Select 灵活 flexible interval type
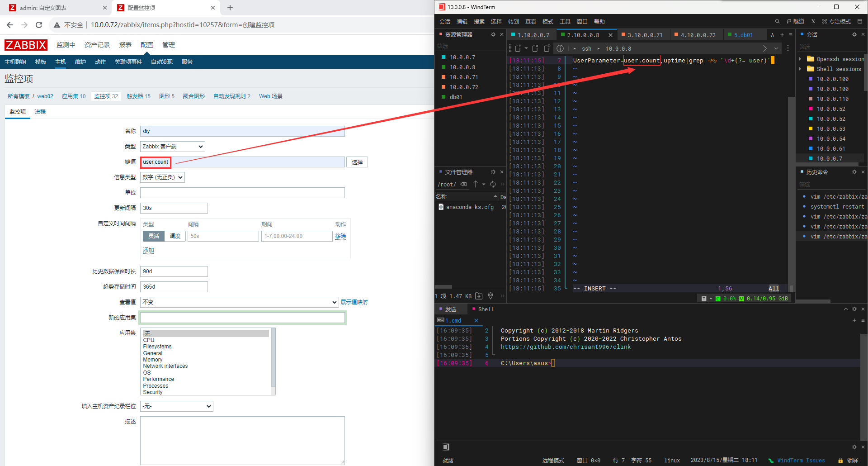Image resolution: width=868 pixels, height=466 pixels. click(154, 236)
